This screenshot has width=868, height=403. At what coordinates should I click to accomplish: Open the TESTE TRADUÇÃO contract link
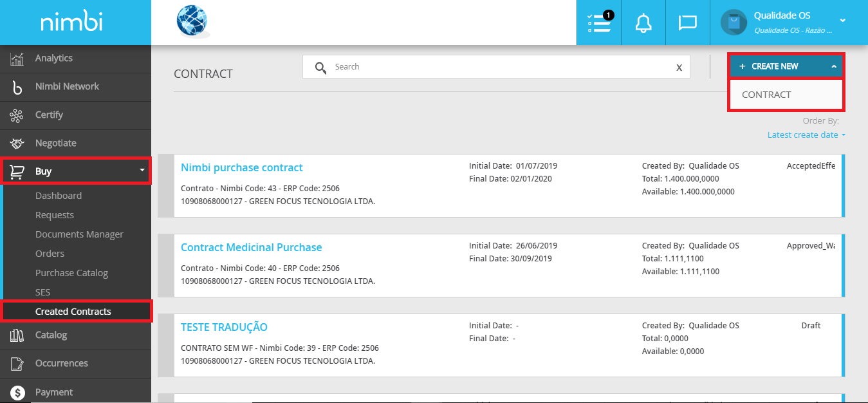[x=224, y=327]
